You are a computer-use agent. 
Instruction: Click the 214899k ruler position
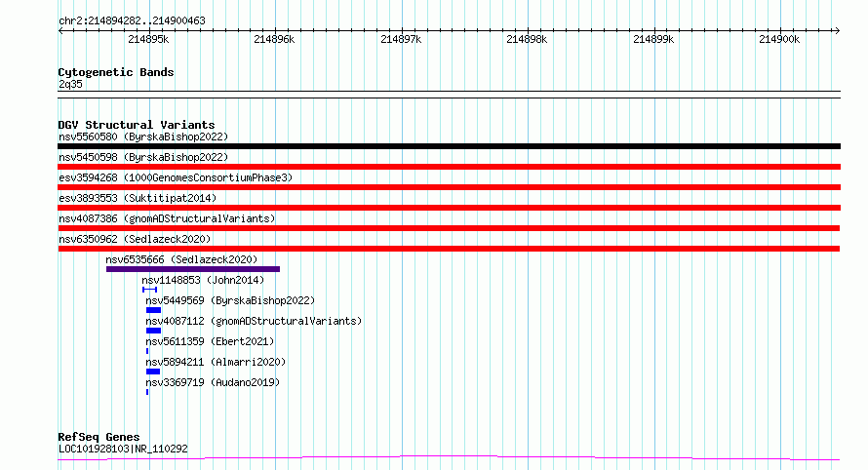point(653,39)
